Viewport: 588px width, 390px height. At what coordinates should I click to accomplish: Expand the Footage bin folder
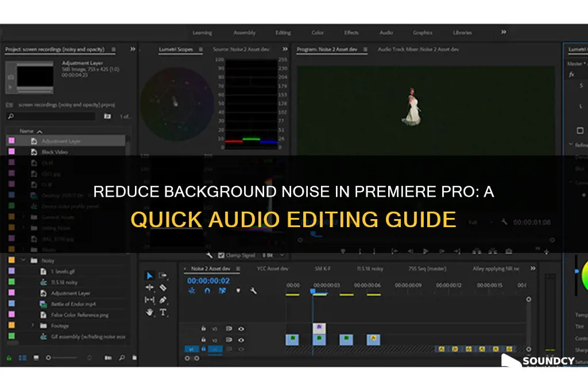pyautogui.click(x=33, y=325)
